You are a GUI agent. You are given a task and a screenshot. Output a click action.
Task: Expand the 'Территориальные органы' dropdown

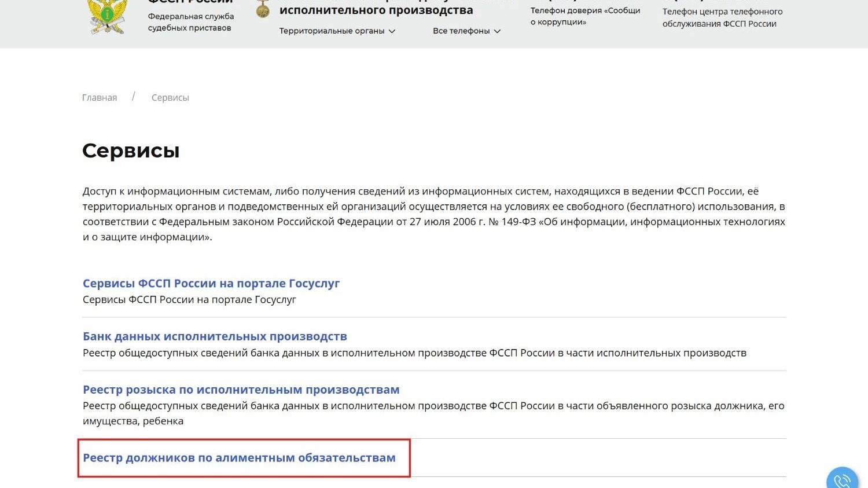point(337,31)
